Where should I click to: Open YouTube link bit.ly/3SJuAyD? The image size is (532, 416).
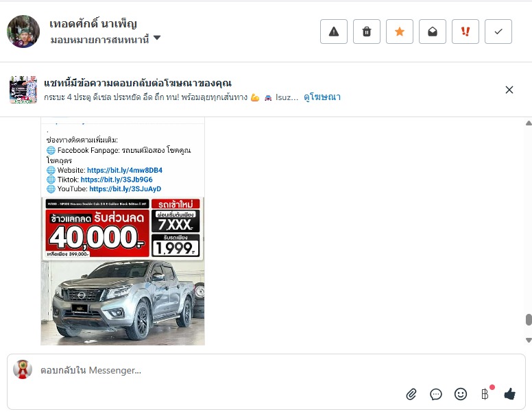125,189
